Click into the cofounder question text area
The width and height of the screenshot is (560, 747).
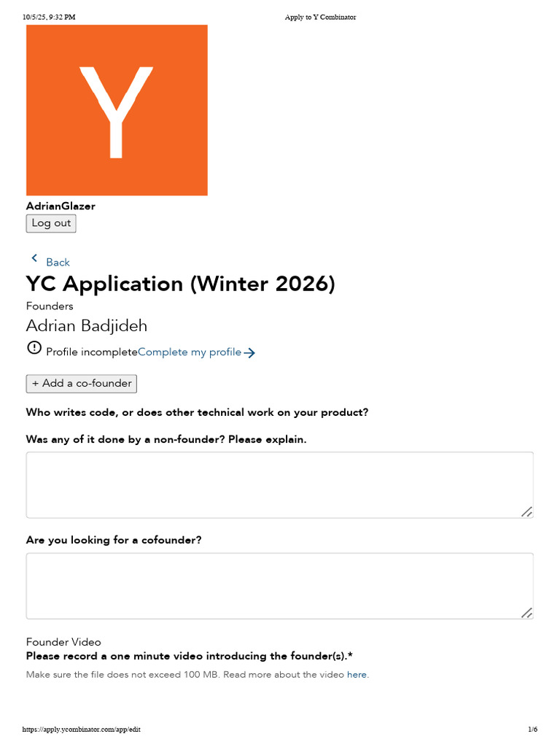coord(279,586)
